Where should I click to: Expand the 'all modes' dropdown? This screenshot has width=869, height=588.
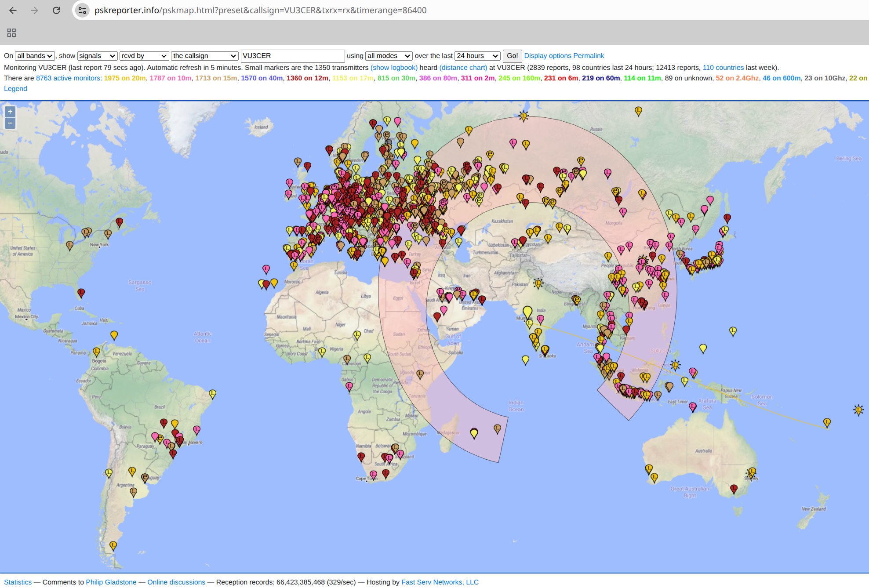(x=389, y=56)
